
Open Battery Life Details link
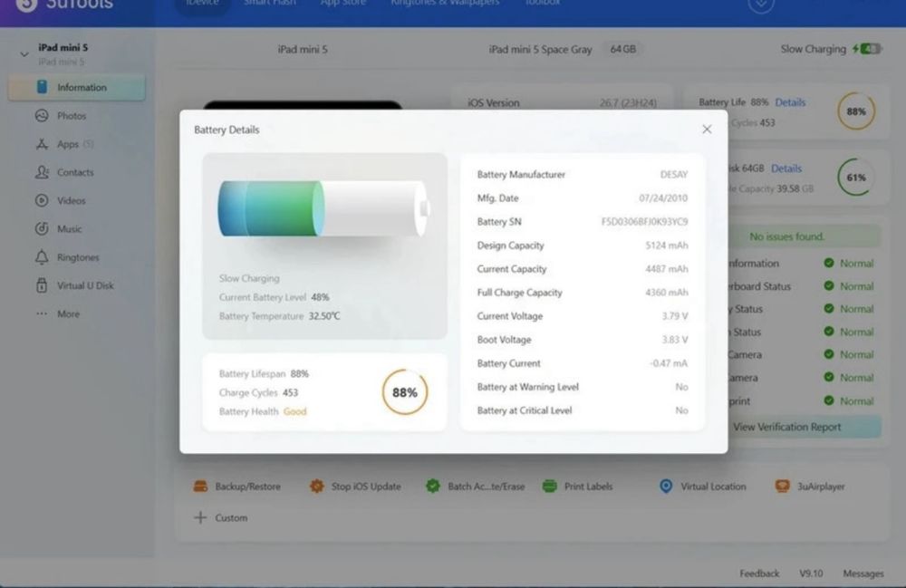click(x=790, y=102)
